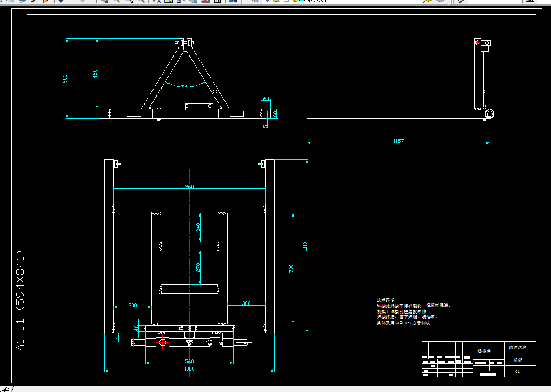Pick the 70 offset dimension text
The height and width of the screenshot is (392, 551).
pyautogui.click(x=117, y=337)
